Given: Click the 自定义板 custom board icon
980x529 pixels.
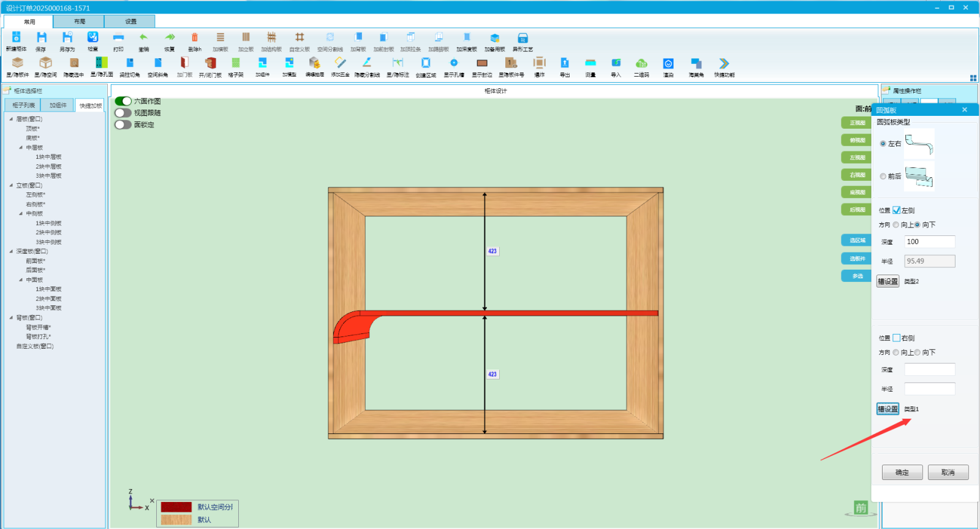Looking at the screenshot, I should [300, 37].
